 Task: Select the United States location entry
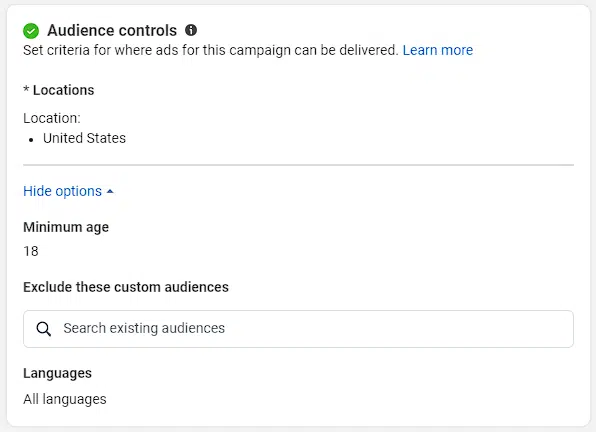coord(84,138)
